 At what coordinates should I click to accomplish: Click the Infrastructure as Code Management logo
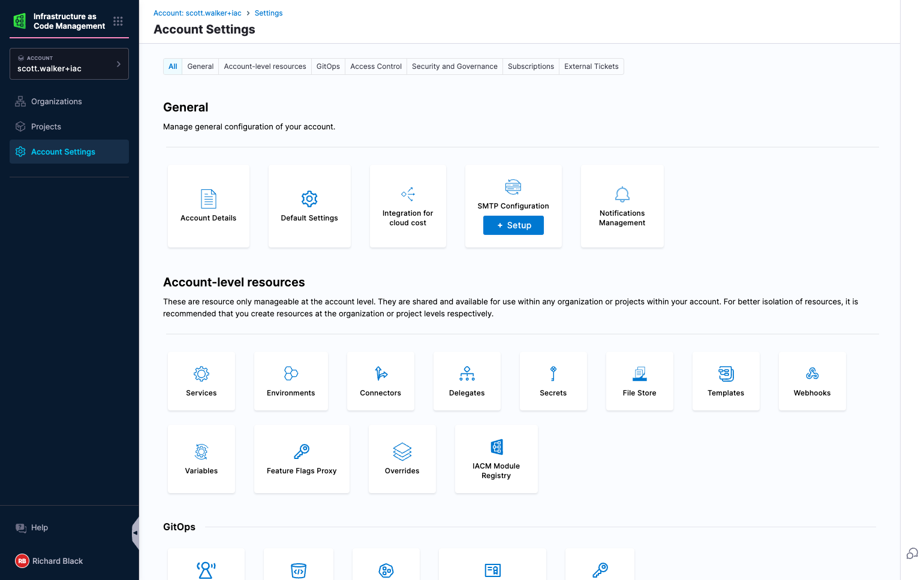coord(20,21)
